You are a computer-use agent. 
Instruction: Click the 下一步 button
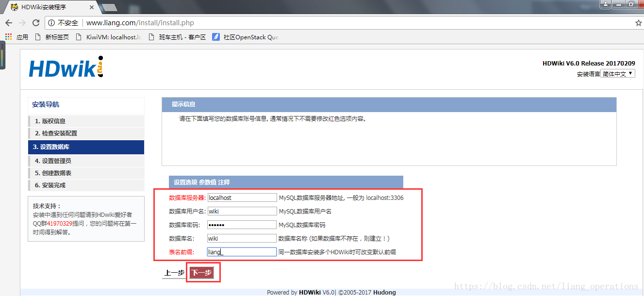coord(201,273)
